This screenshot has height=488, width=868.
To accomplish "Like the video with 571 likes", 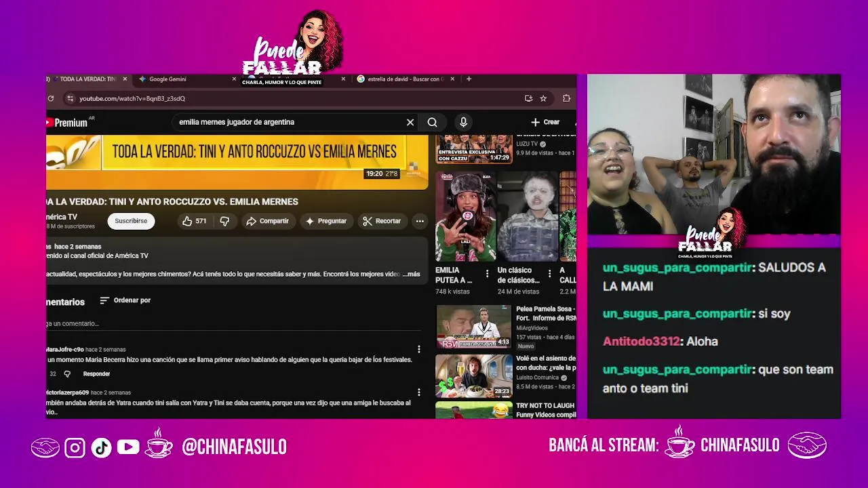I will [195, 221].
